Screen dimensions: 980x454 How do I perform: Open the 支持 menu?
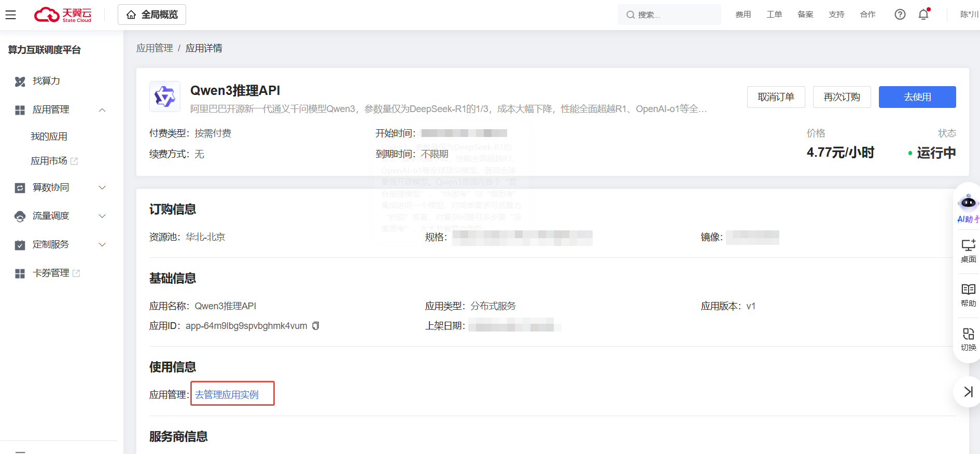click(x=836, y=15)
